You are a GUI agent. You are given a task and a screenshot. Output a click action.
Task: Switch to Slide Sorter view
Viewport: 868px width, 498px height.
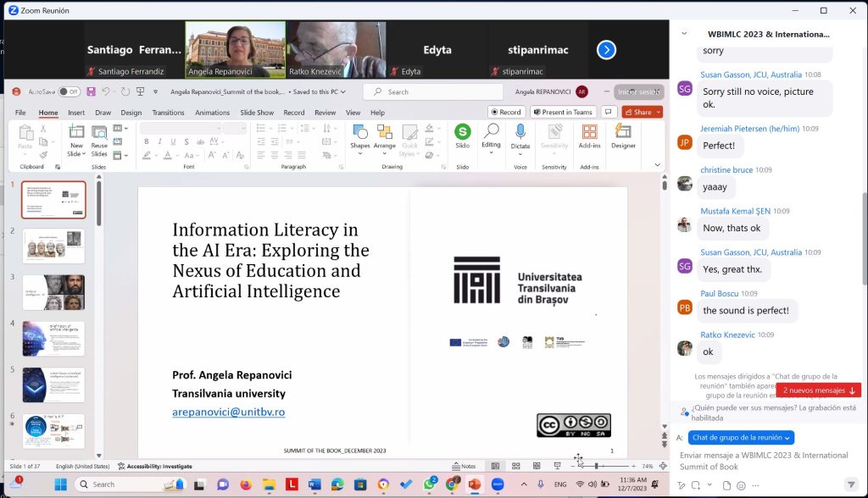pos(515,466)
